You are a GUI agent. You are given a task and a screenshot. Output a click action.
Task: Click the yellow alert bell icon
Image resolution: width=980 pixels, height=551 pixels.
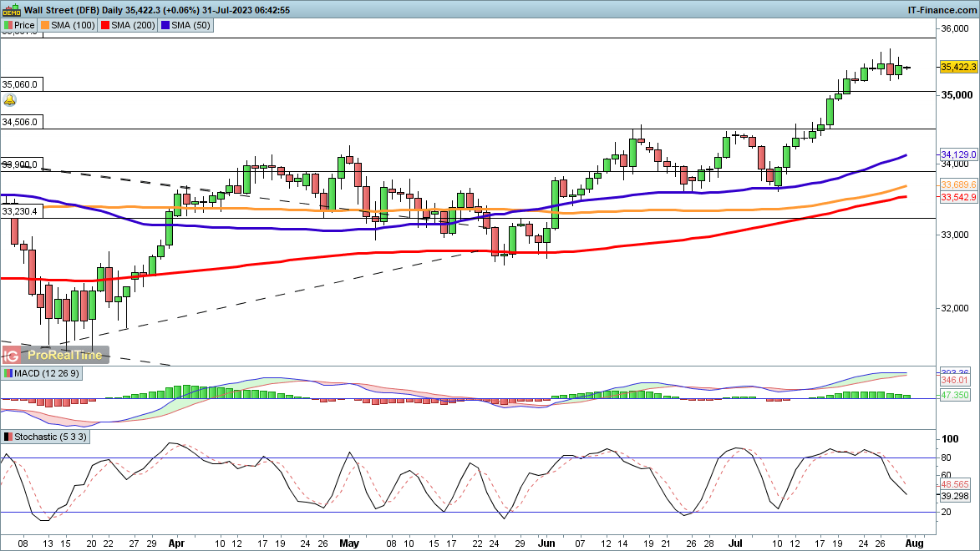(9, 100)
